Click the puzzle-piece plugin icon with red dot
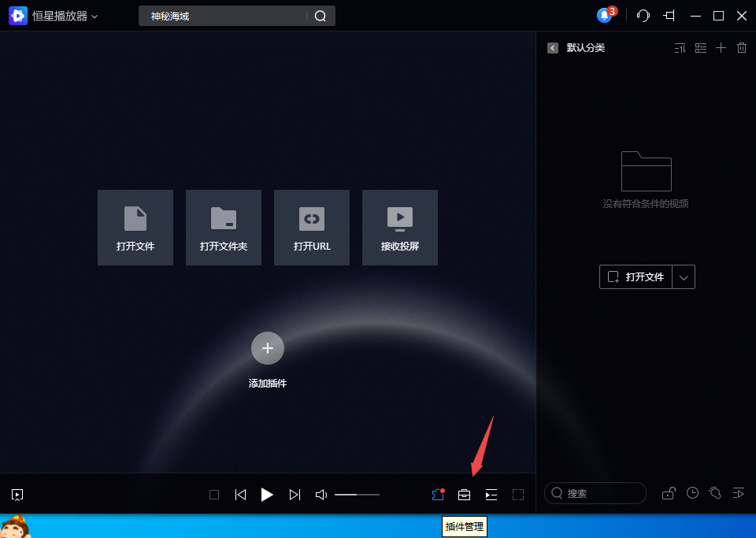 pos(438,495)
